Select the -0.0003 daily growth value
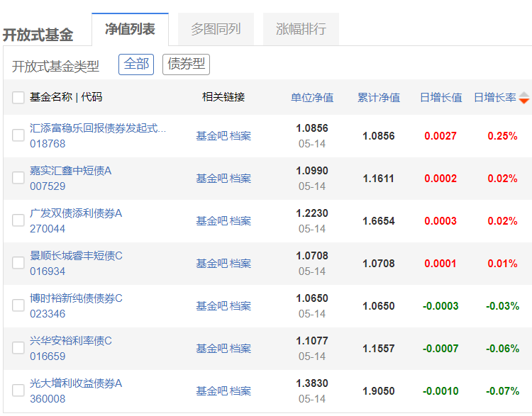 click(440, 306)
